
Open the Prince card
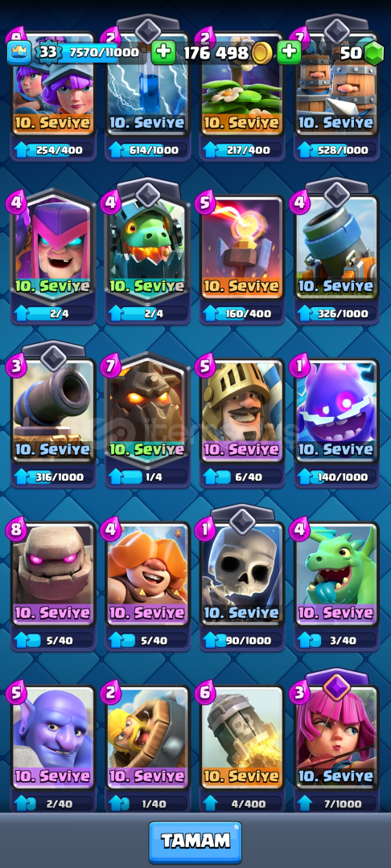point(242,411)
